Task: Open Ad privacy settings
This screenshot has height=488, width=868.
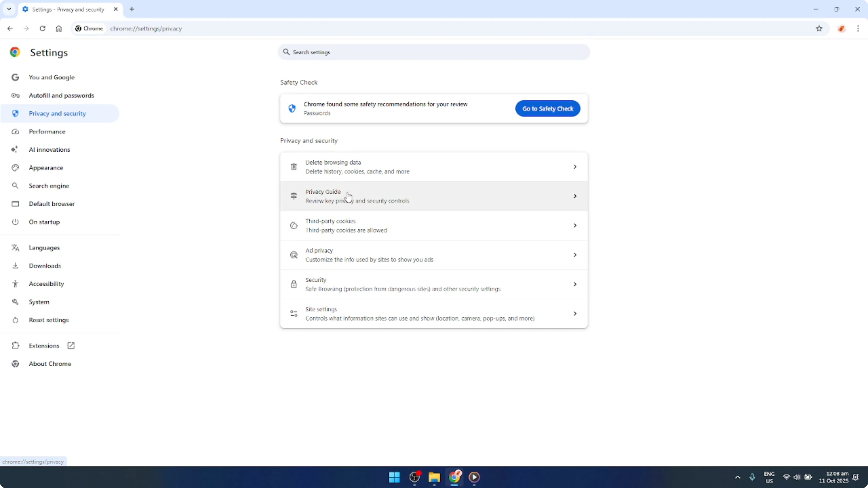Action: 434,255
